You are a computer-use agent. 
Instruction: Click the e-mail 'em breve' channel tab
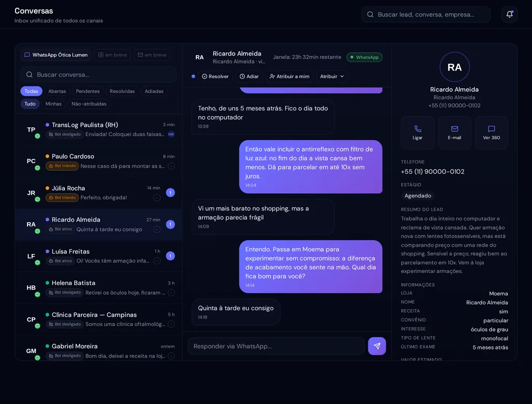tap(152, 55)
